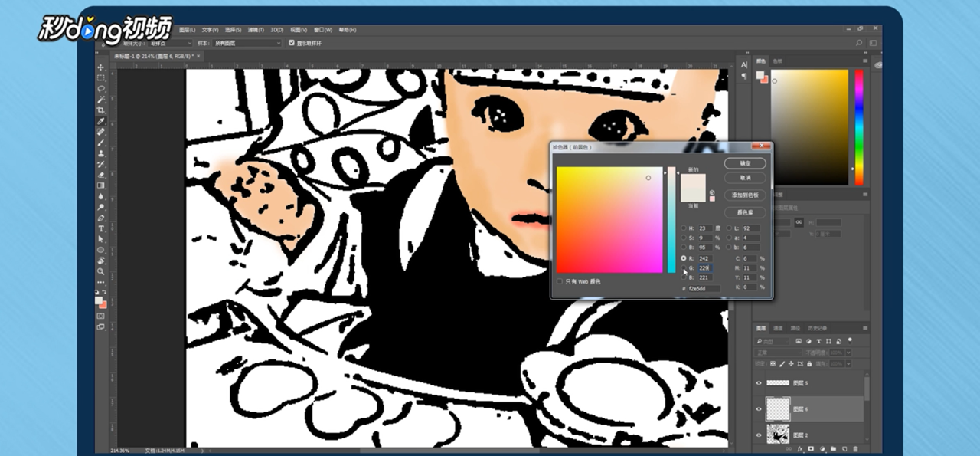Open the 样本 dropdown
This screenshot has height=456, width=980.
point(249,43)
